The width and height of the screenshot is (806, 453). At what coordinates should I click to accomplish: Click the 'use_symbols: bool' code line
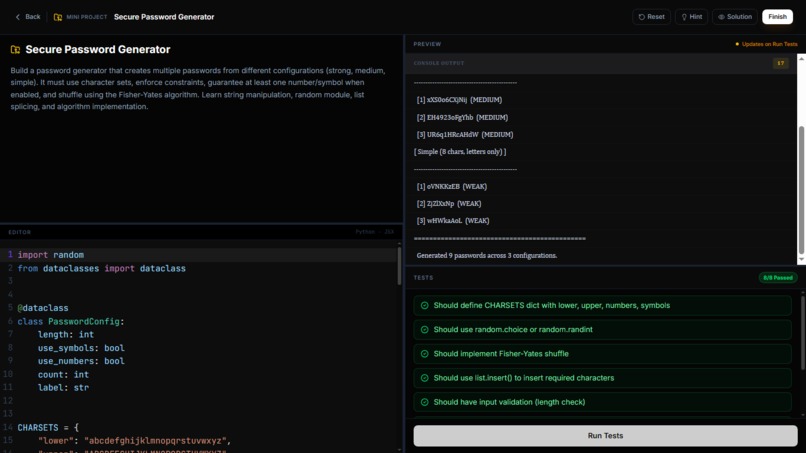point(81,348)
